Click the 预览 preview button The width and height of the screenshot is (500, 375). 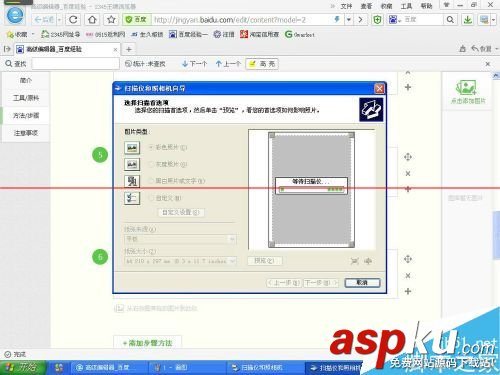pyautogui.click(x=265, y=261)
